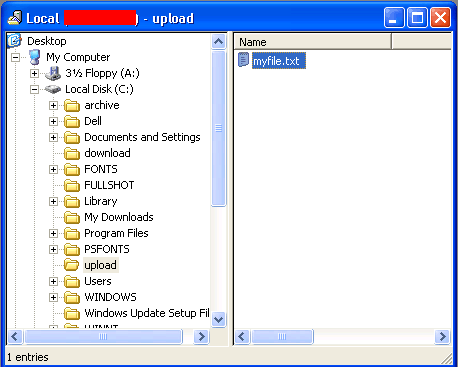The image size is (458, 367).
Task: Select the 3½ Floppy (A:) label
Action: [x=102, y=73]
